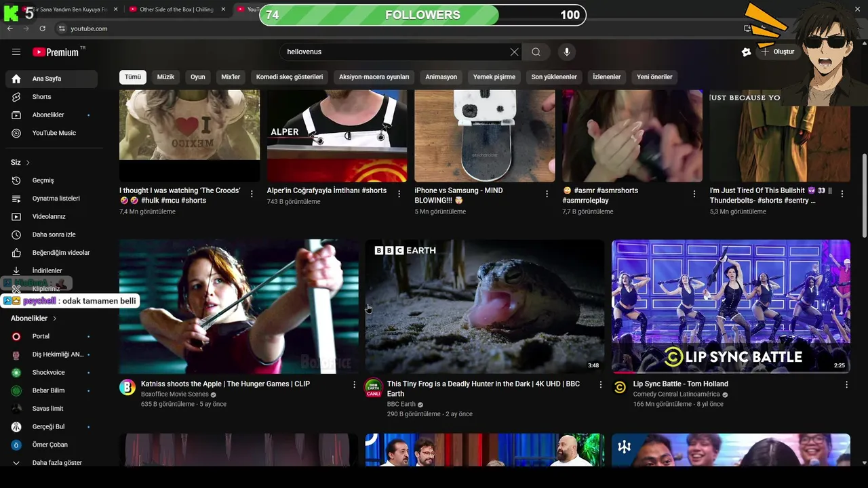This screenshot has width=868, height=488.
Task: Open İndirilenler downloads
Action: pyautogui.click(x=52, y=271)
